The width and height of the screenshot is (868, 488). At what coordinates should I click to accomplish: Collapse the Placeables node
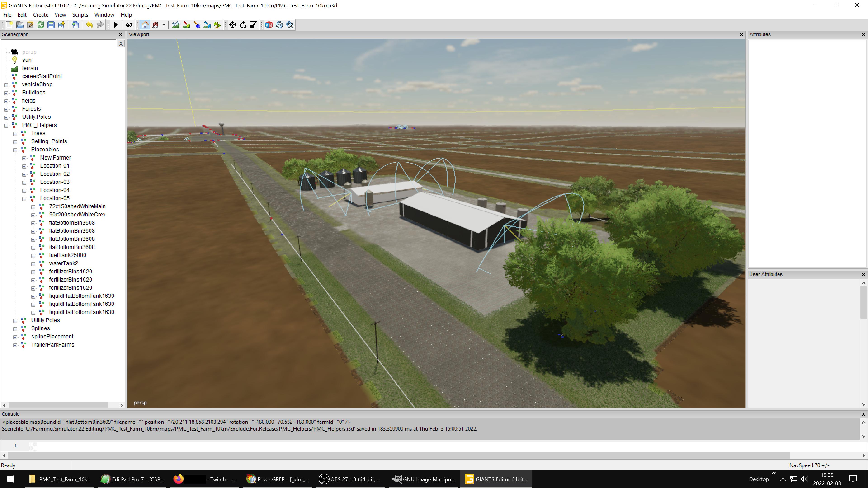pos(15,150)
